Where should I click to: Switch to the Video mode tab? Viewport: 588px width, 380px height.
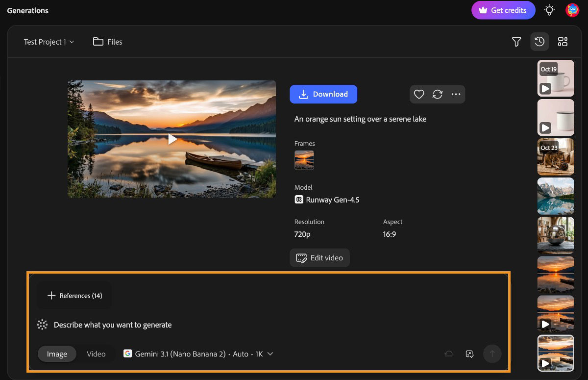96,354
